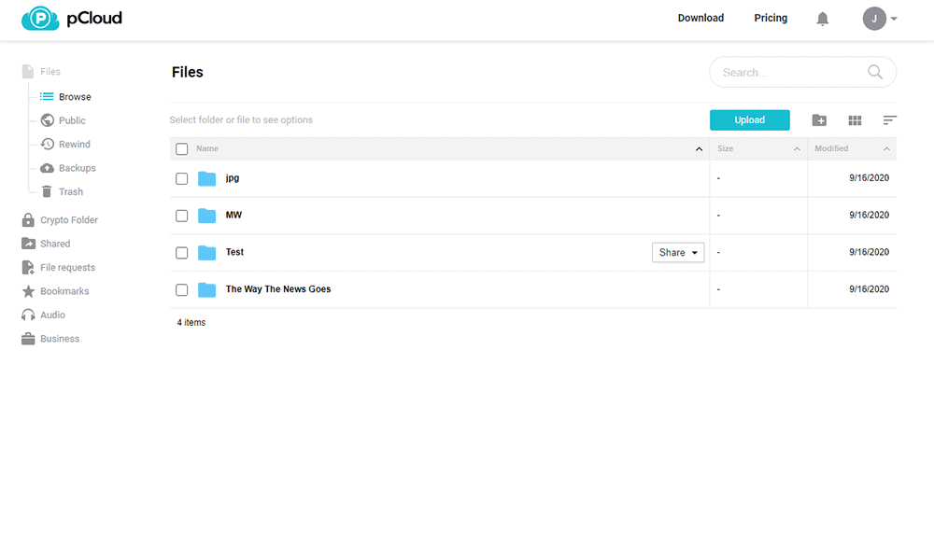Open the Share dropdown on Test row
The width and height of the screenshot is (934, 560).
pyautogui.click(x=678, y=252)
